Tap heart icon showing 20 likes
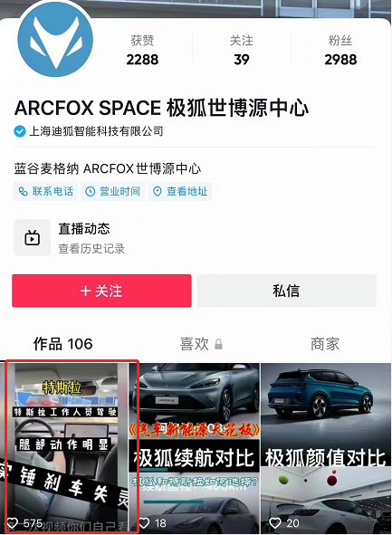This screenshot has width=392, height=535. click(274, 522)
